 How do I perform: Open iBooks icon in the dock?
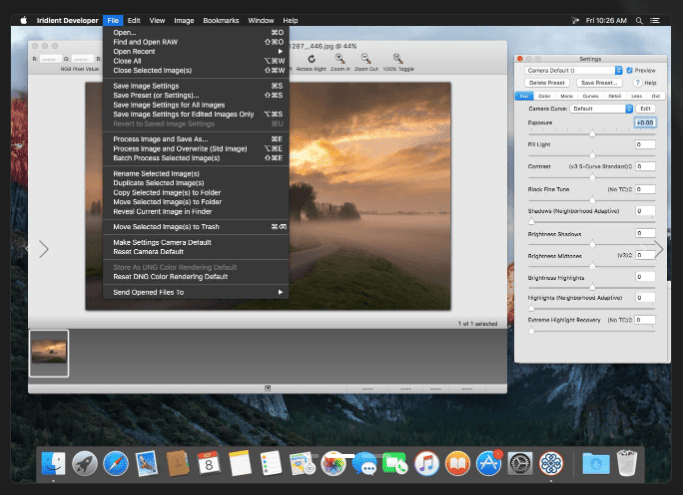(457, 463)
